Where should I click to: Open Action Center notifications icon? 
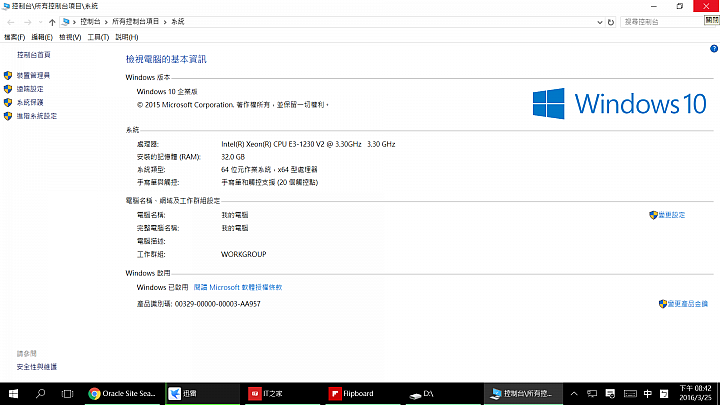[610, 394]
